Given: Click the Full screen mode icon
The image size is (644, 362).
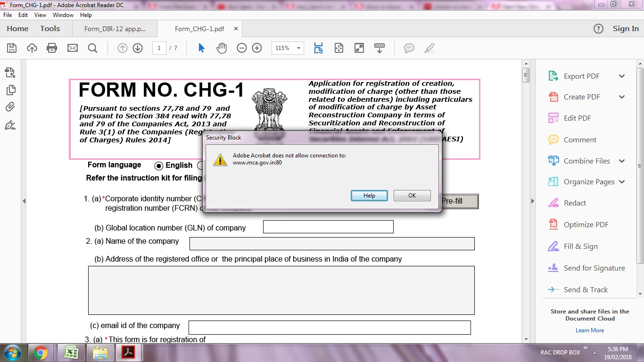Looking at the screenshot, I should (359, 48).
